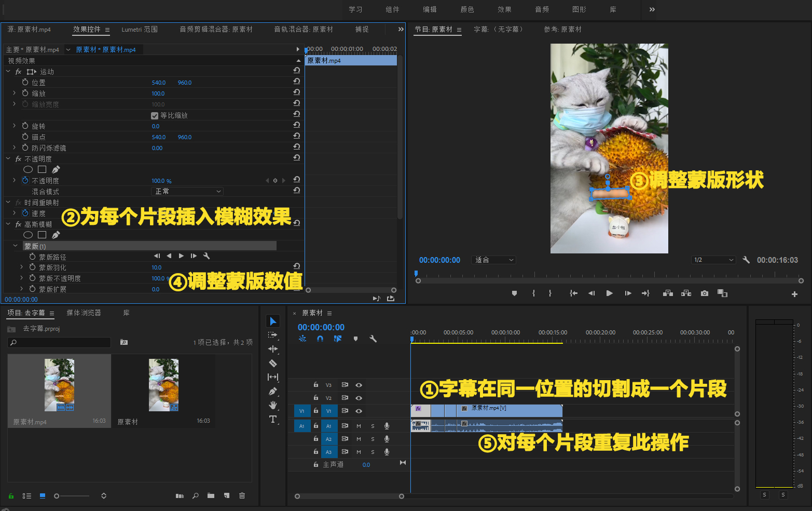Open the 适合 zoom dropdown in the program monitor
Screen dimensions: 812x511
point(493,260)
